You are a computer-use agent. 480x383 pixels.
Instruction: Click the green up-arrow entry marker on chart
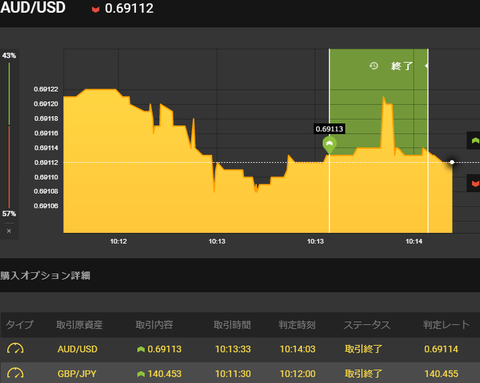[x=329, y=145]
